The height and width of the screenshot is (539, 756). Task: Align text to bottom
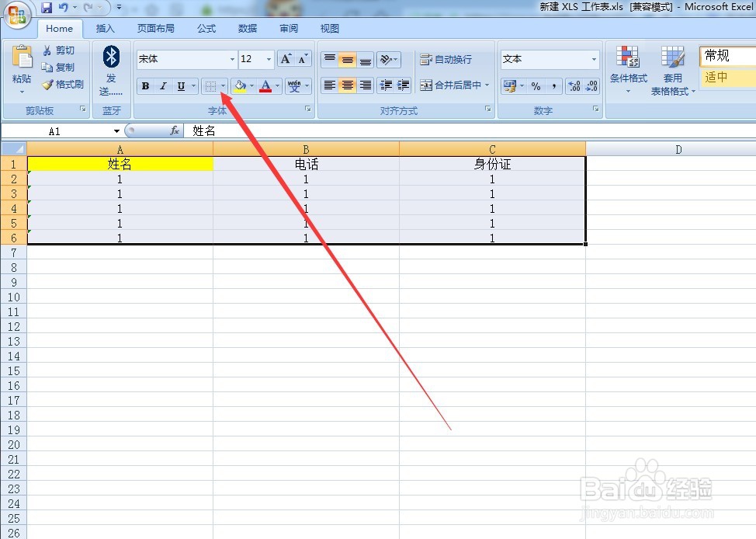pyautogui.click(x=366, y=59)
